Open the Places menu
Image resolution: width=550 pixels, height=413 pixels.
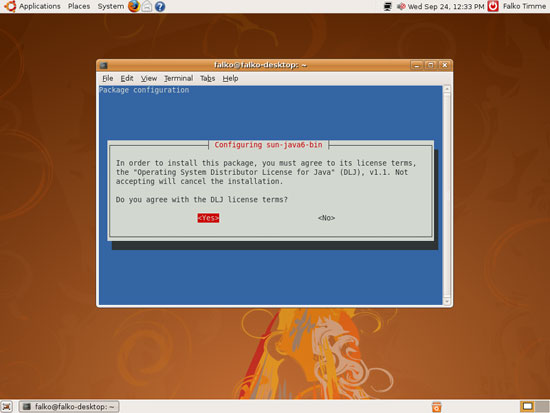tap(79, 6)
